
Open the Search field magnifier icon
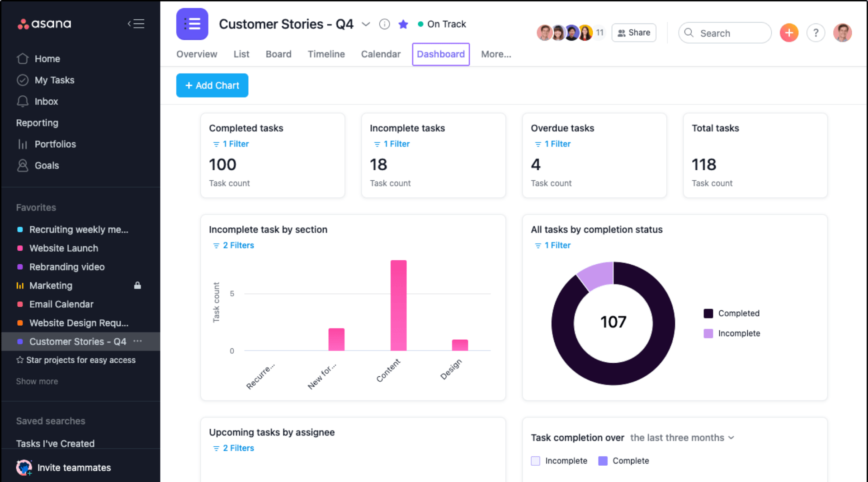coord(689,33)
